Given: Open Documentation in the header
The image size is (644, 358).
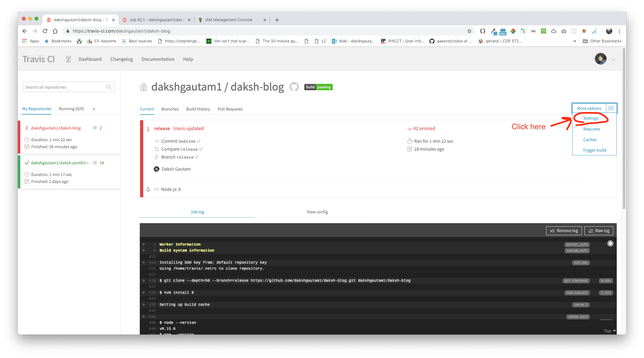Looking at the screenshot, I should (x=158, y=59).
